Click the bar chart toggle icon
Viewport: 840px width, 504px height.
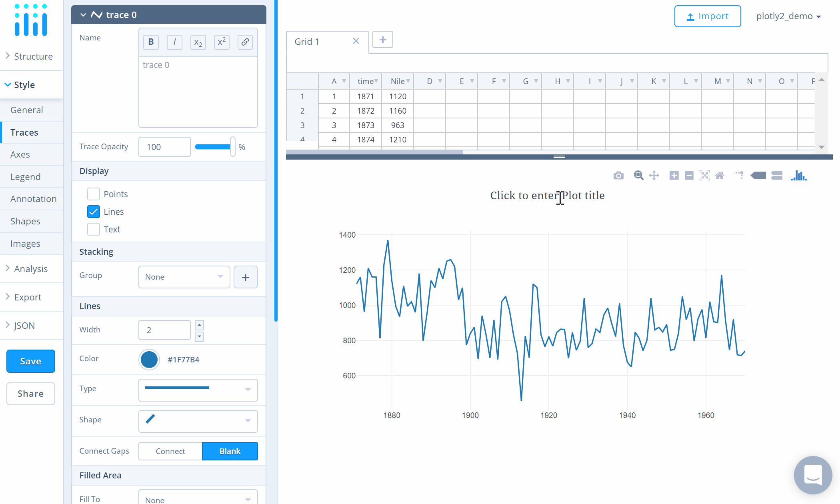pos(800,174)
